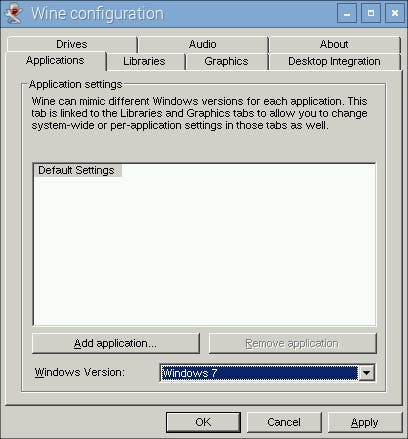The width and height of the screenshot is (408, 439).
Task: Close the Wine configuration window
Action: pyautogui.click(x=395, y=13)
